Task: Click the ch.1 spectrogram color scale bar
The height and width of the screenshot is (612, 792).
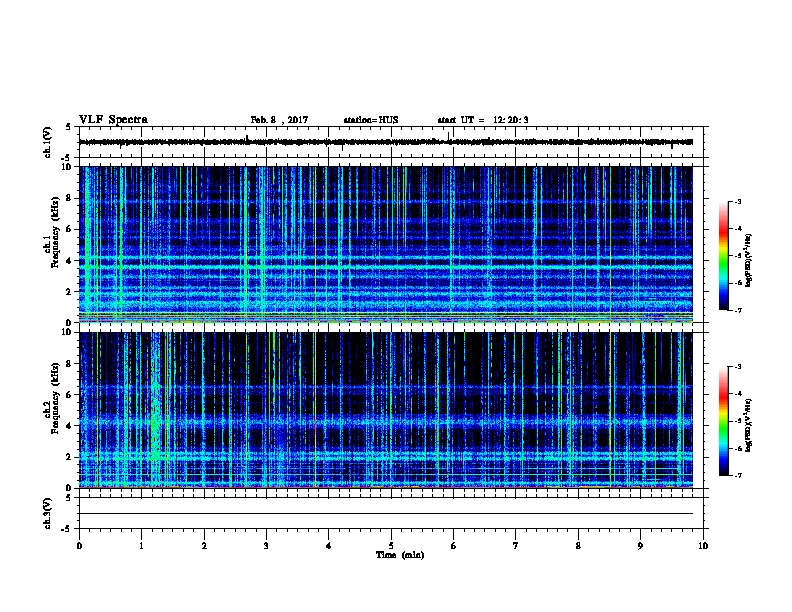Action: pos(724,256)
